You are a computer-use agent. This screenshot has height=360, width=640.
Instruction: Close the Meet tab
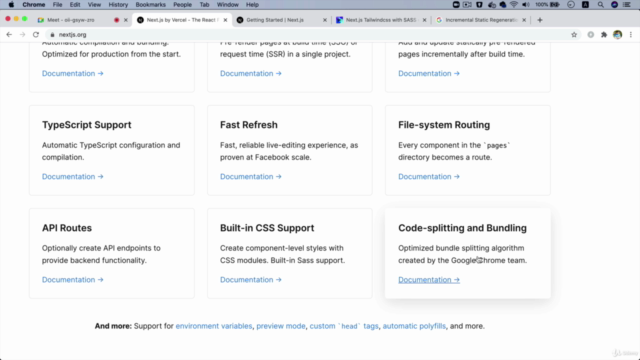(x=126, y=20)
